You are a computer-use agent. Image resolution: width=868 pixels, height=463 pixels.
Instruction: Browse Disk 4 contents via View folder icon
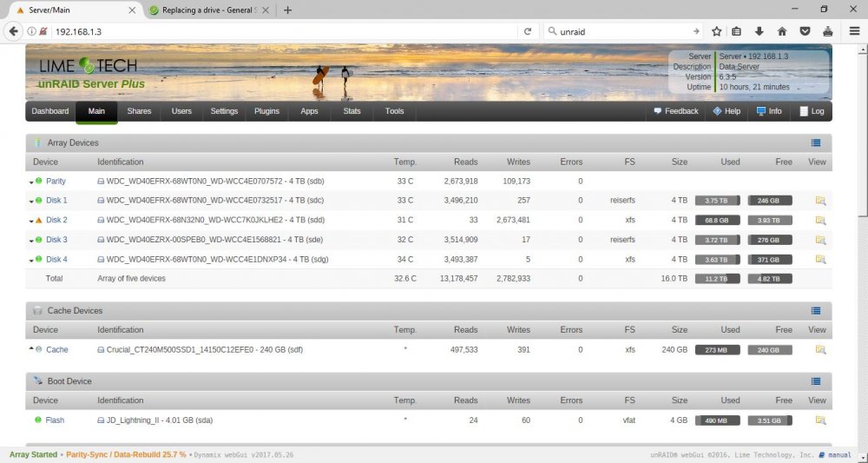click(x=820, y=259)
